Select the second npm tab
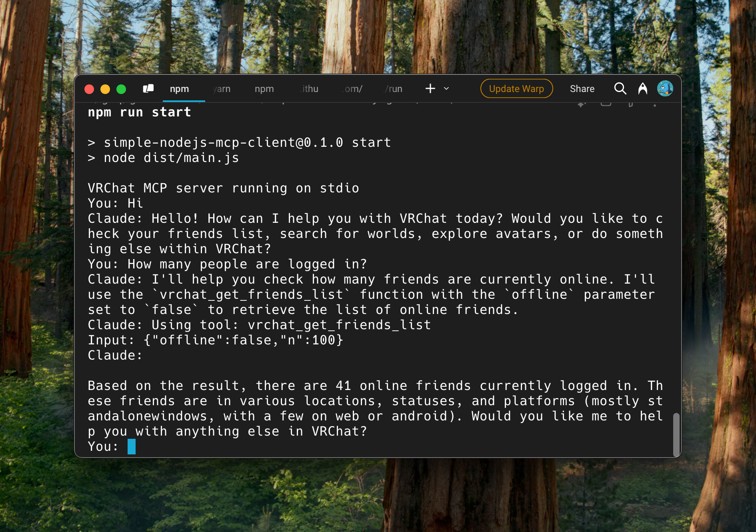 pyautogui.click(x=264, y=89)
